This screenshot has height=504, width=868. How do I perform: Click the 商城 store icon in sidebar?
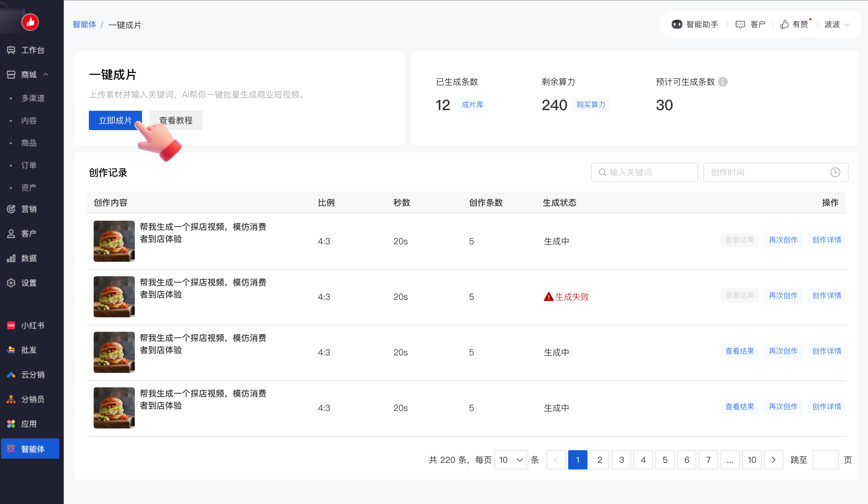point(11,75)
